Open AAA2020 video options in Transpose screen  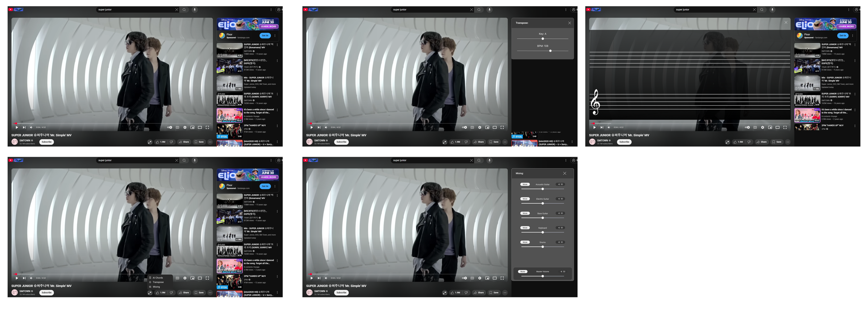572,142
